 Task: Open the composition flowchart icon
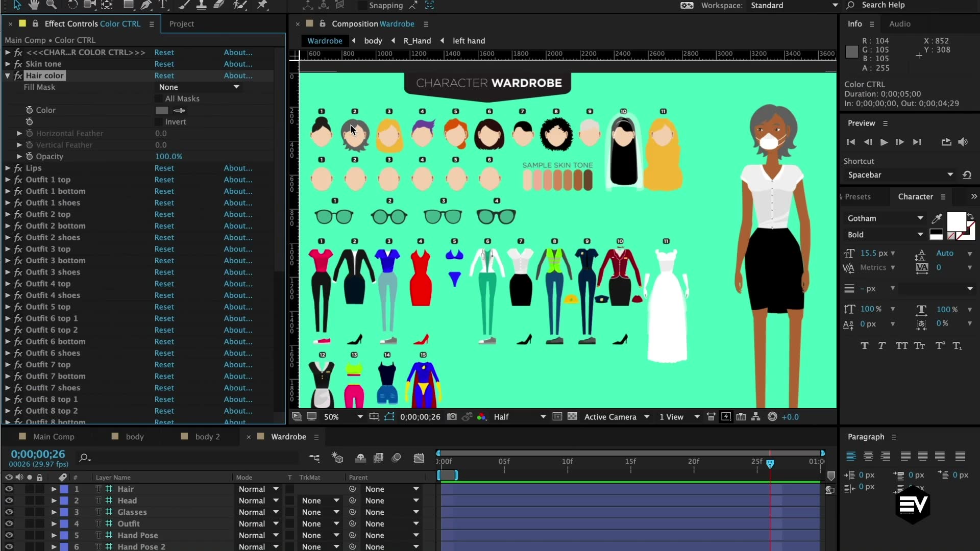point(756,417)
